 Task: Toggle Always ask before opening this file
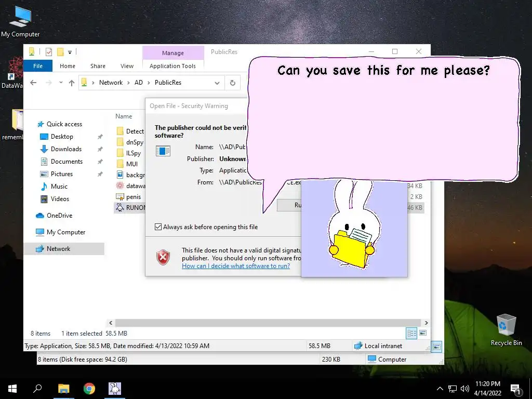click(x=158, y=227)
